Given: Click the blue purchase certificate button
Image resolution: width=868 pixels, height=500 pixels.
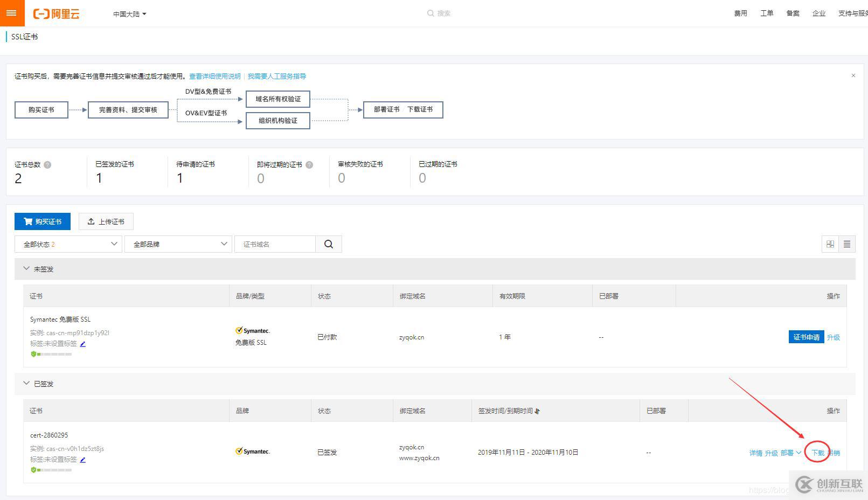Looking at the screenshot, I should [x=43, y=221].
